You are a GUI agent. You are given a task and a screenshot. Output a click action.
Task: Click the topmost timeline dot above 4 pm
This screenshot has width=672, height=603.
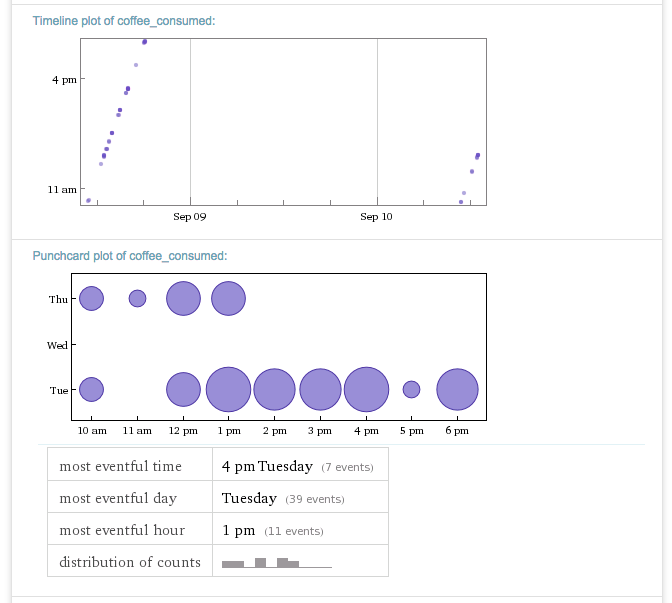pyautogui.click(x=144, y=42)
